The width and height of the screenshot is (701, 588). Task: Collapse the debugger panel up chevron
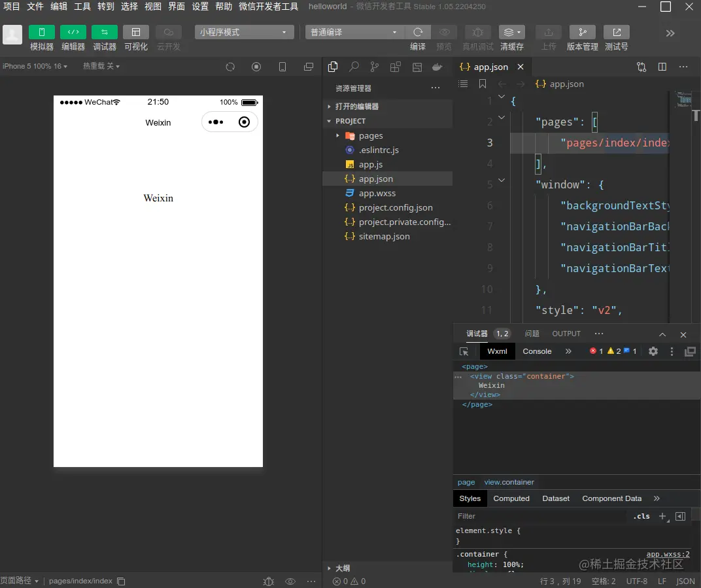tap(662, 334)
